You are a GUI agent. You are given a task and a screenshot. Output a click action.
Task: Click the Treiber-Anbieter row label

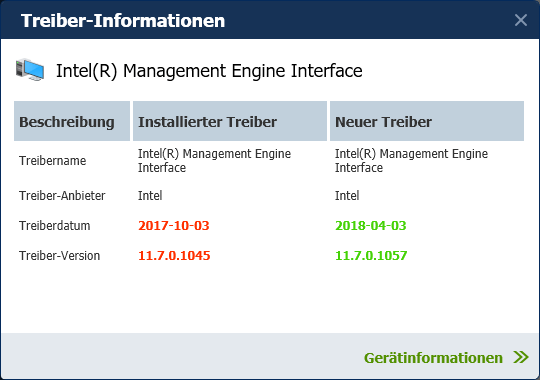coord(62,196)
